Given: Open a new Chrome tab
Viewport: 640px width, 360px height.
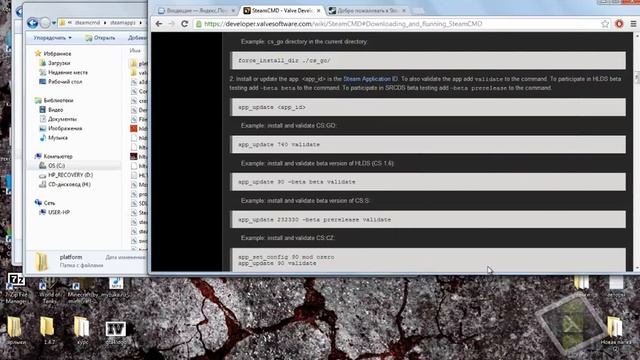Looking at the screenshot, I should pyautogui.click(x=418, y=11).
